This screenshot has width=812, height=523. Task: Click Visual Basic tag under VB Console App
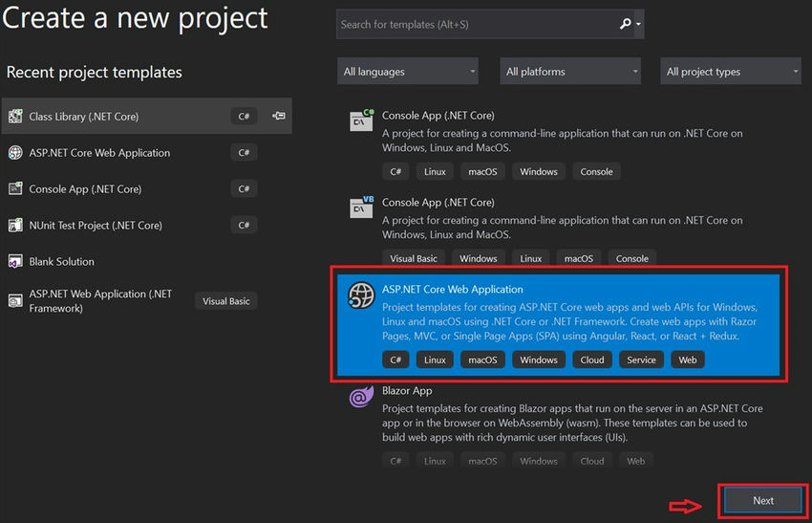[x=414, y=258]
